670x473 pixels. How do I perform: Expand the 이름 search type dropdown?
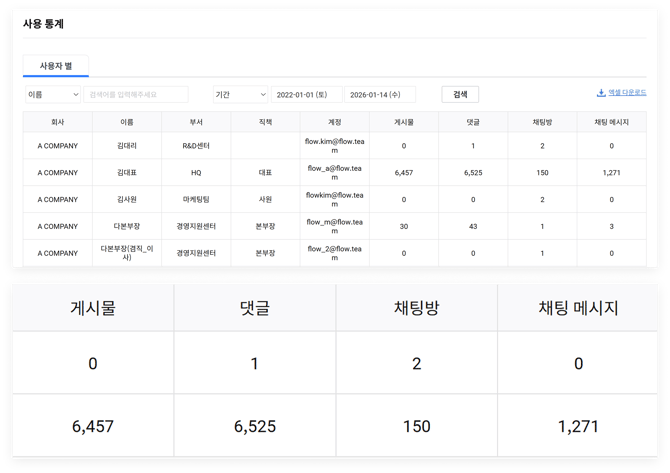coord(53,95)
